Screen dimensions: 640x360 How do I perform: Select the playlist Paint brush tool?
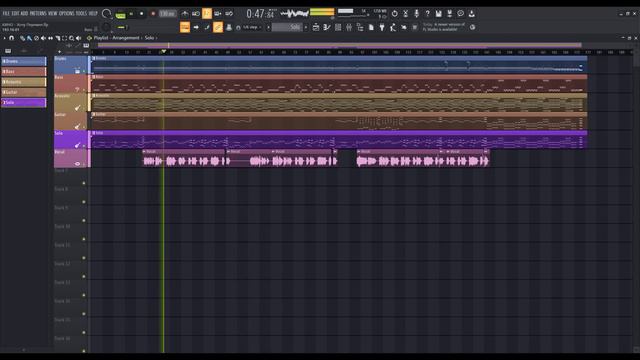coord(29,38)
